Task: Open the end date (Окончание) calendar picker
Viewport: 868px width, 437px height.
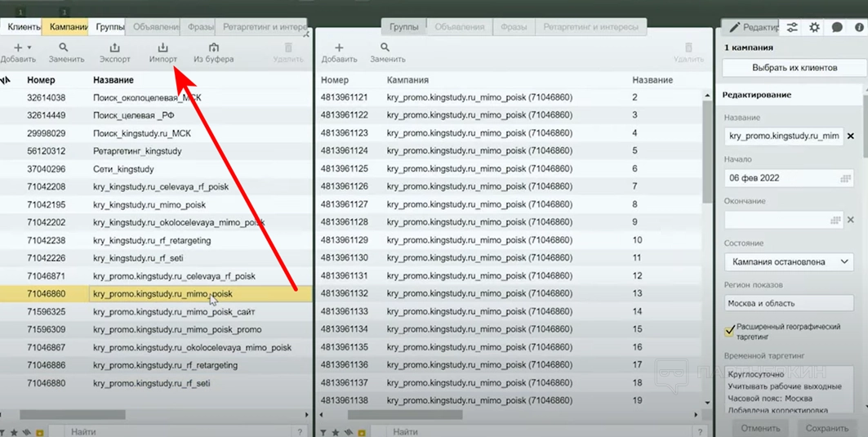Action: (x=835, y=220)
